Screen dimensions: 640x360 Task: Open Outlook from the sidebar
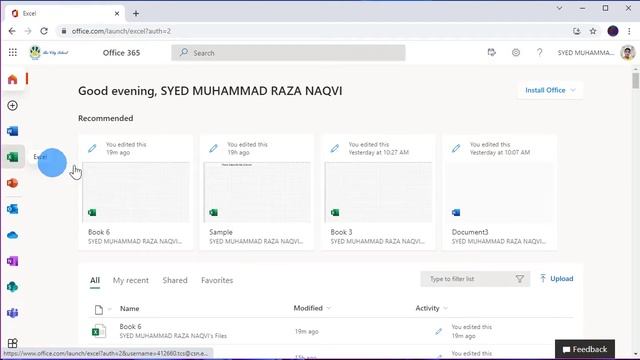[x=13, y=209]
